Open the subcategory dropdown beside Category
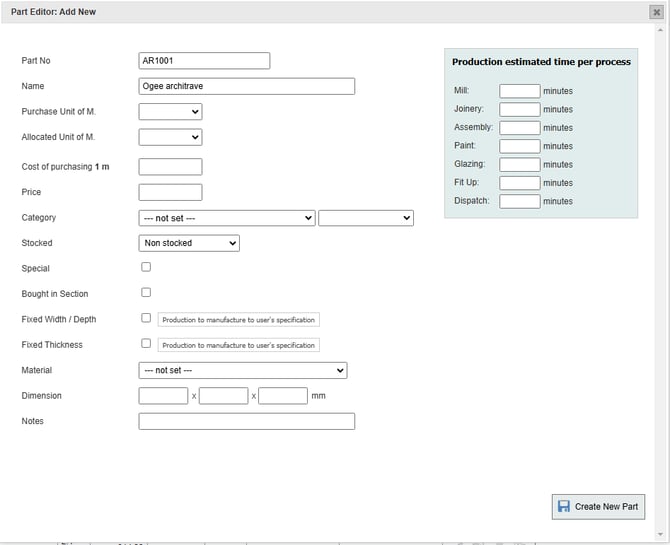 pyautogui.click(x=365, y=218)
